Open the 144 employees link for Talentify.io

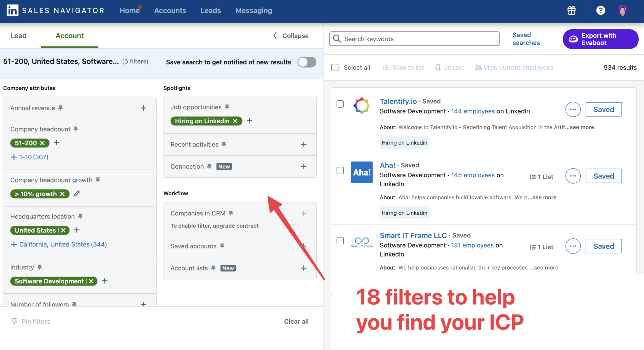pyautogui.click(x=473, y=111)
